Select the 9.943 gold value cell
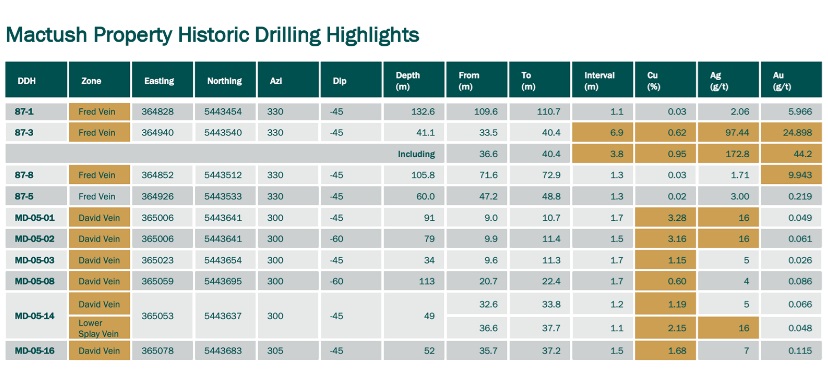The width and height of the screenshot is (828, 383). [x=791, y=175]
